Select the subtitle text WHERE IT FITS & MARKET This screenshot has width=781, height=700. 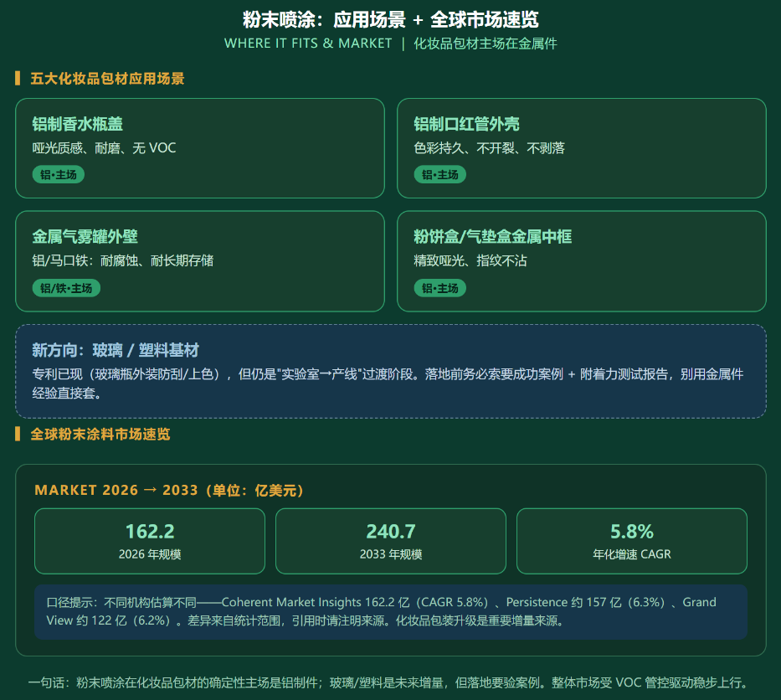(x=308, y=44)
